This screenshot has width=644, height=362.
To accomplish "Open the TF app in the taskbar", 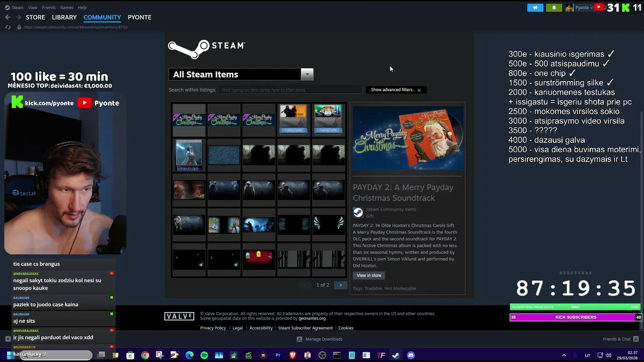I will pyautogui.click(x=381, y=355).
